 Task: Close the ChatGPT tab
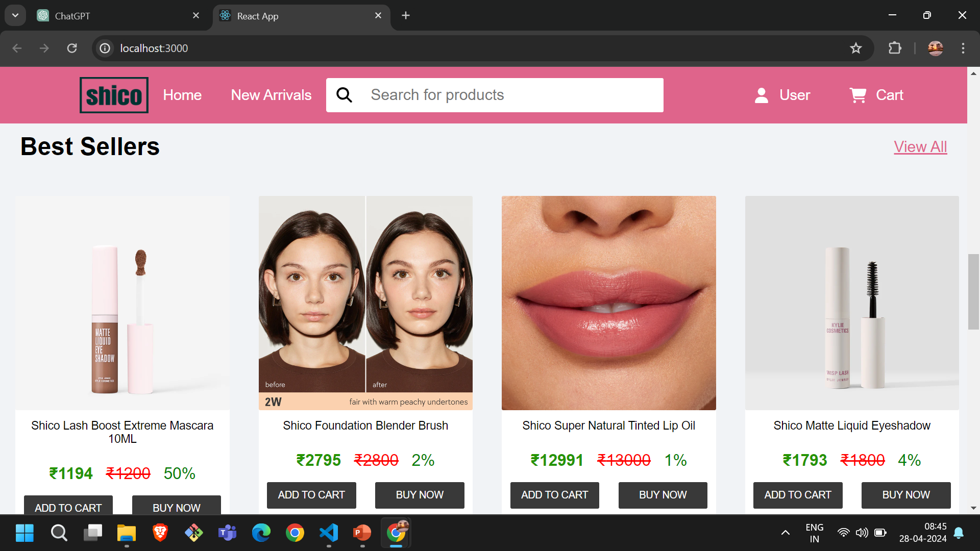pyautogui.click(x=196, y=15)
